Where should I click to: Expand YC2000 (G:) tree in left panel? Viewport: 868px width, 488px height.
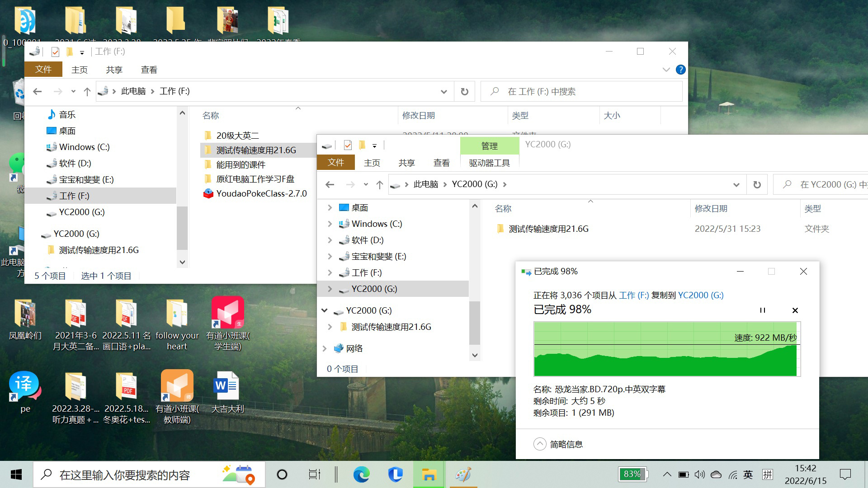pos(329,288)
